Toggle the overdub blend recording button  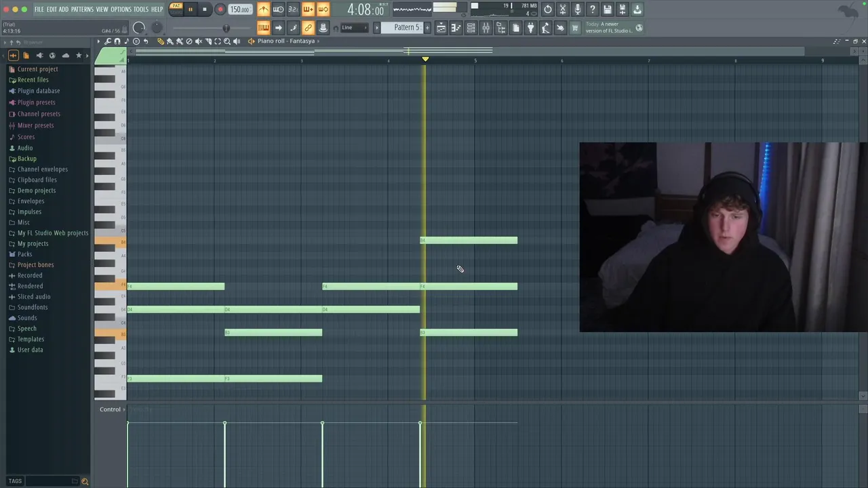tap(308, 9)
